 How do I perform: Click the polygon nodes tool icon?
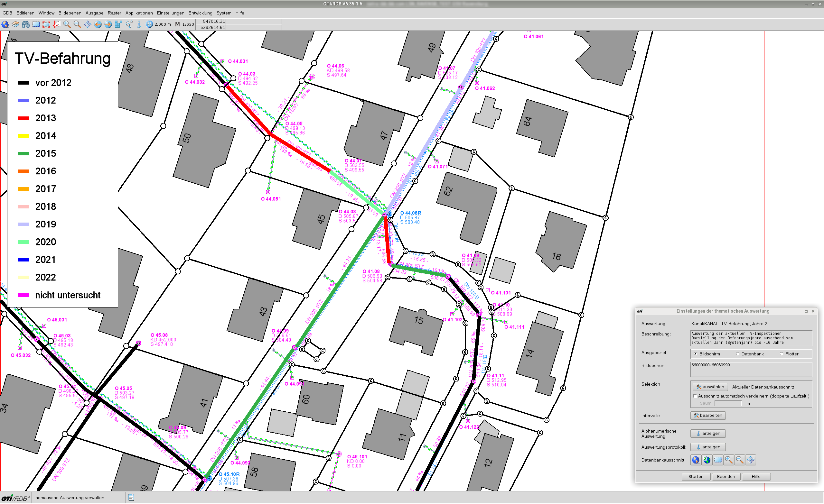coord(129,24)
